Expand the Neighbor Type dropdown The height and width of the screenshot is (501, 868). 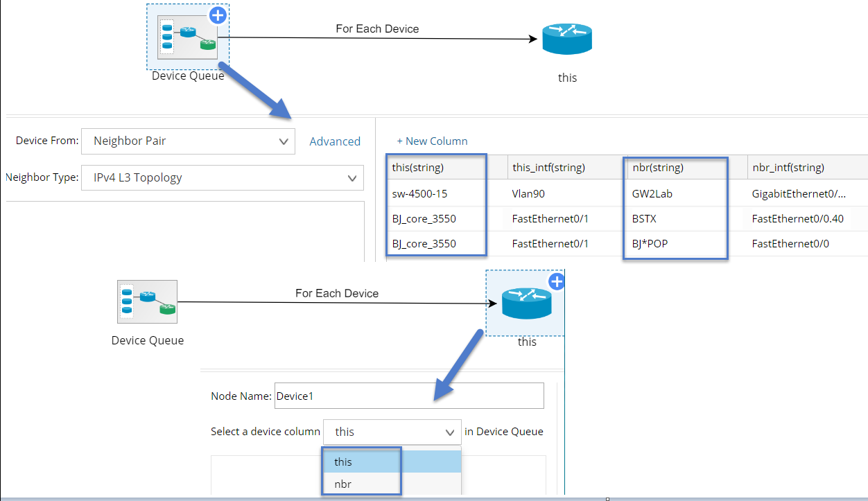(222, 177)
